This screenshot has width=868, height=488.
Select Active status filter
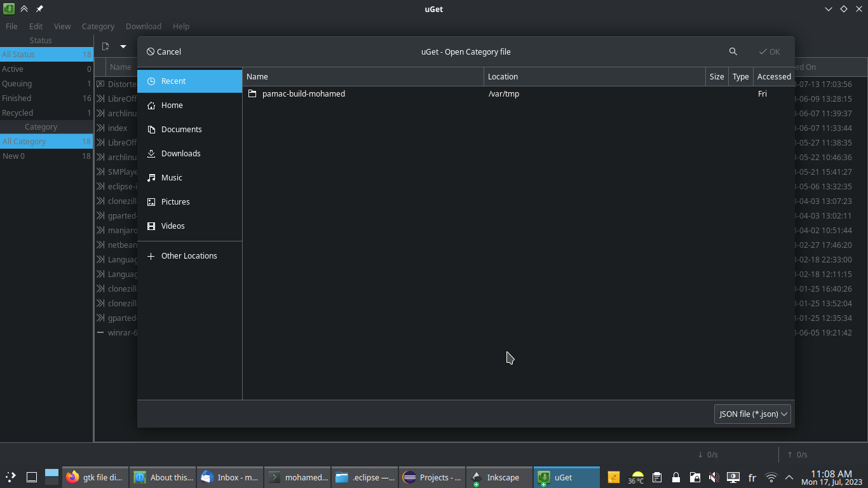pos(46,69)
